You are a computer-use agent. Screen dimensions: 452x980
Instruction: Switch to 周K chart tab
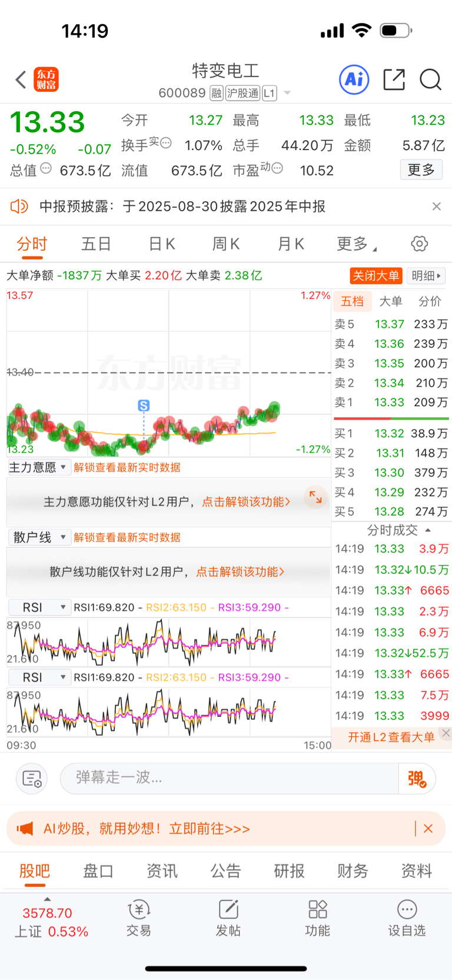point(226,244)
